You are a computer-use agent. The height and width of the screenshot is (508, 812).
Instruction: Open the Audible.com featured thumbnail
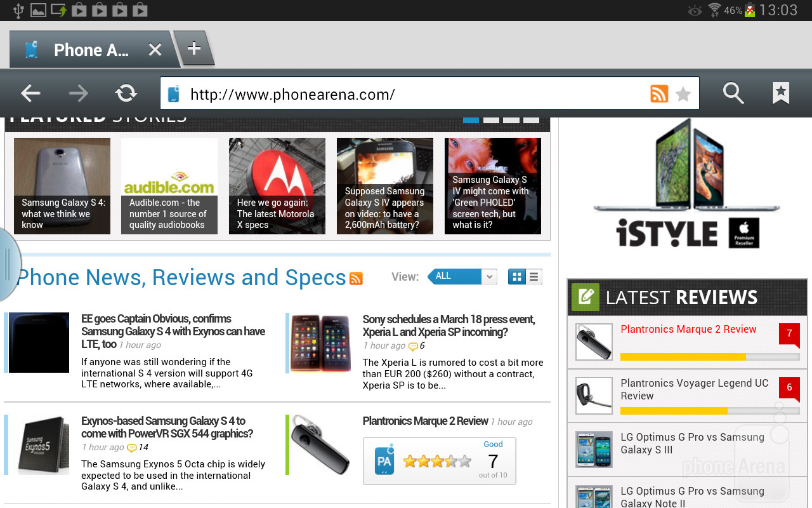pyautogui.click(x=169, y=186)
